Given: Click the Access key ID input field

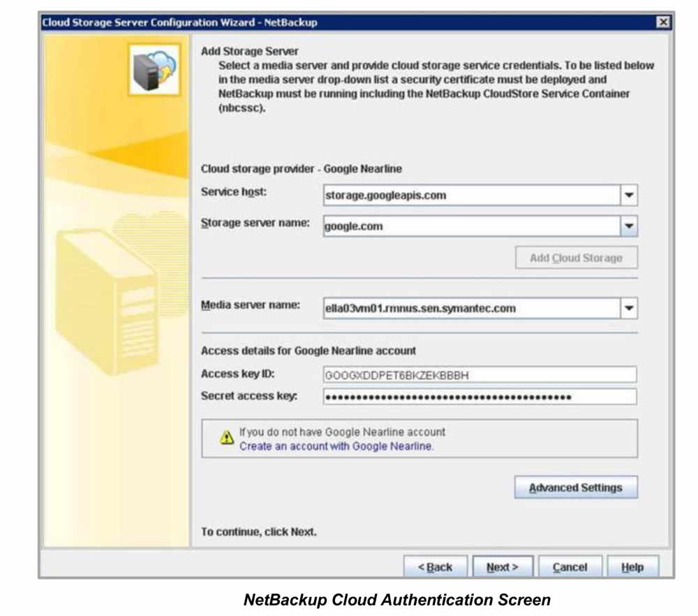Looking at the screenshot, I should click(480, 375).
